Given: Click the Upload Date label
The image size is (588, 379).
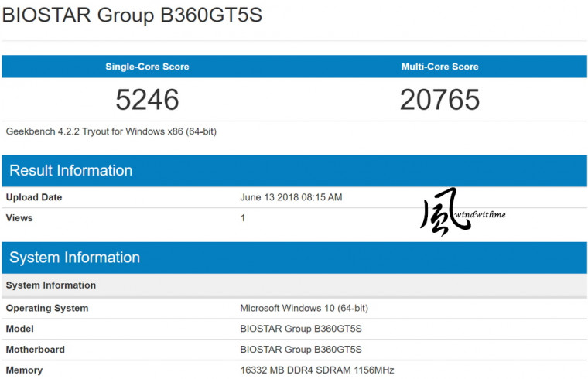Looking at the screenshot, I should pyautogui.click(x=34, y=197).
